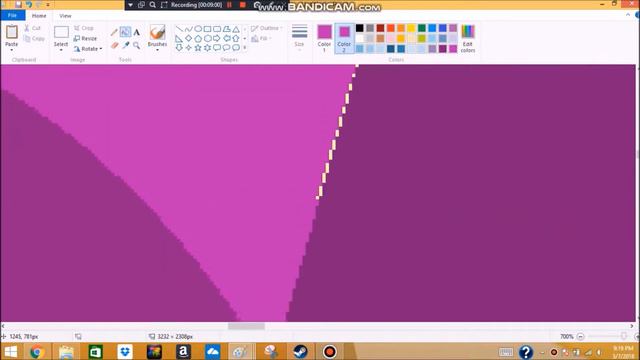Click the Crop button
640x360 pixels.
click(84, 28)
